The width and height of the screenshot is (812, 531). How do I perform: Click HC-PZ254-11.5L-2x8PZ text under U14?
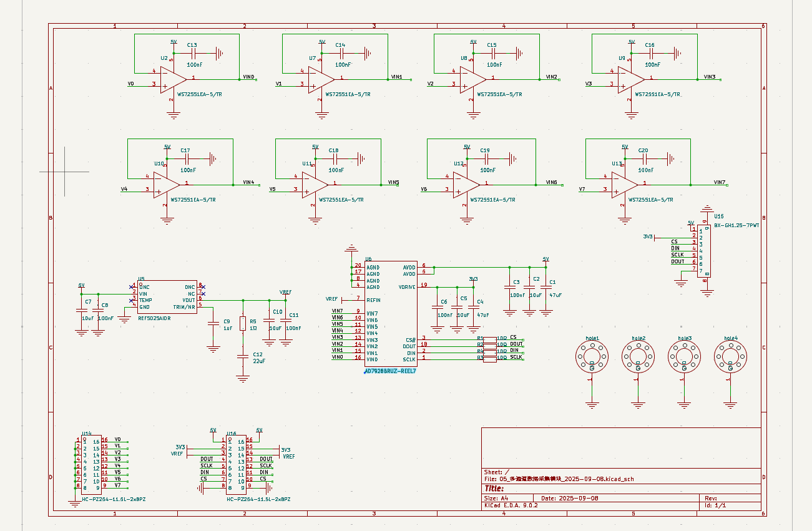coord(114,500)
